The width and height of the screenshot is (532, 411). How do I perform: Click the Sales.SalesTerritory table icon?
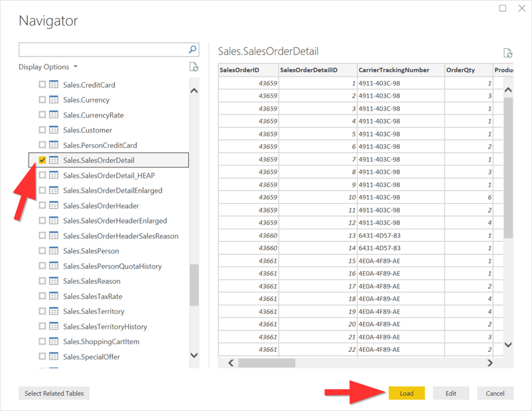pos(54,311)
